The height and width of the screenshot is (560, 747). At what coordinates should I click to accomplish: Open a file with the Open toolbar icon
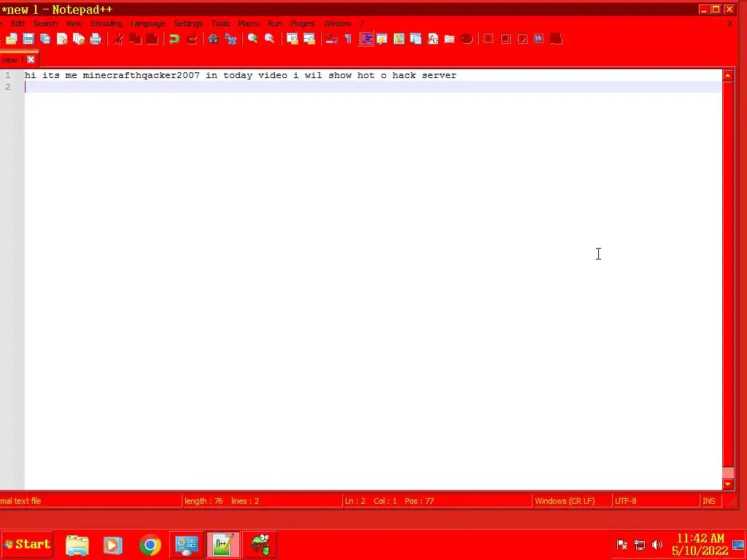pos(12,39)
